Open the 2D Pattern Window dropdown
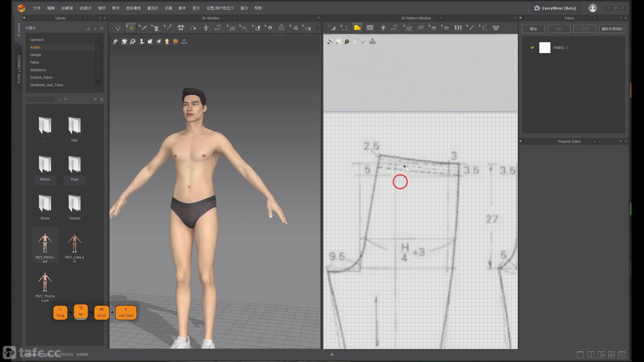Image resolution: width=644 pixels, height=362 pixels. [x=441, y=18]
